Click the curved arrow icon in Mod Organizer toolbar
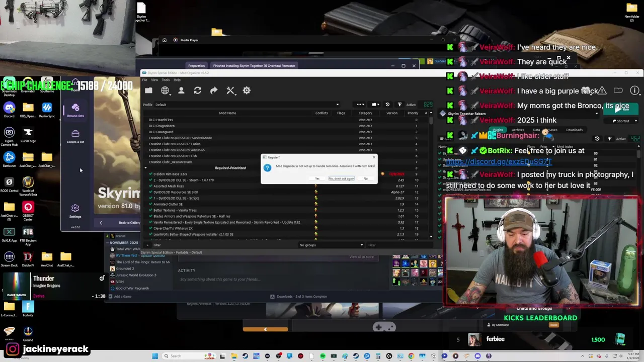The height and width of the screenshot is (362, 644). click(x=214, y=90)
